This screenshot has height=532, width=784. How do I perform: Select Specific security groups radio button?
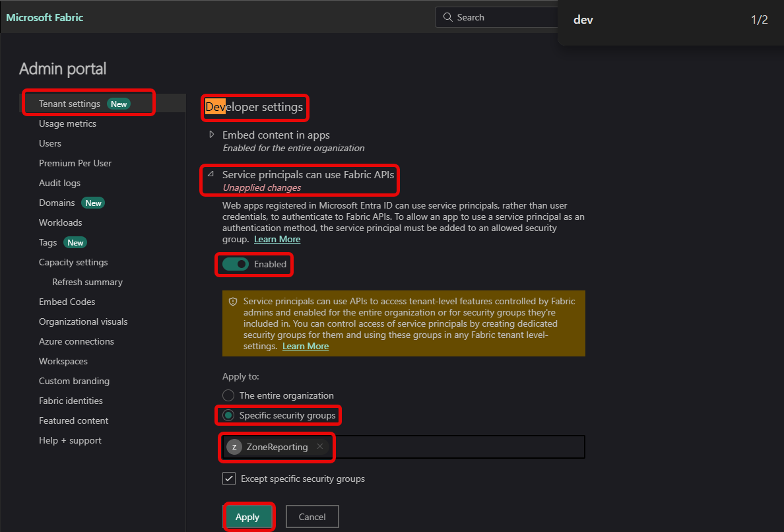coord(228,415)
